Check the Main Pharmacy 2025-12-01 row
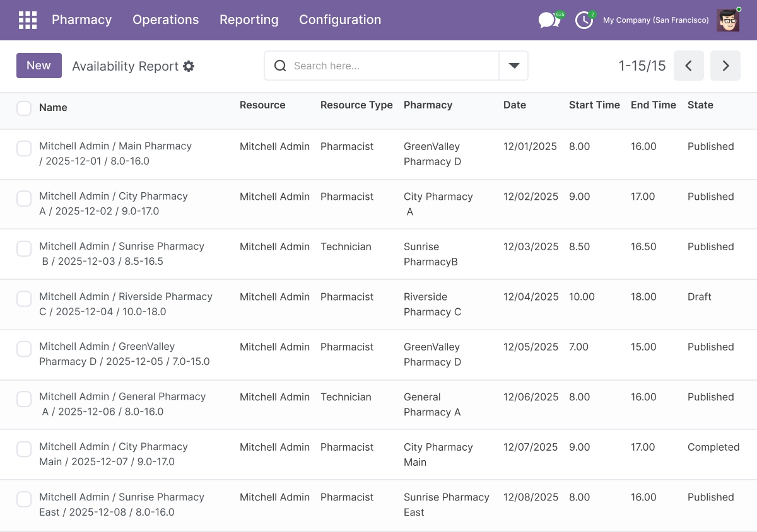 24,149
